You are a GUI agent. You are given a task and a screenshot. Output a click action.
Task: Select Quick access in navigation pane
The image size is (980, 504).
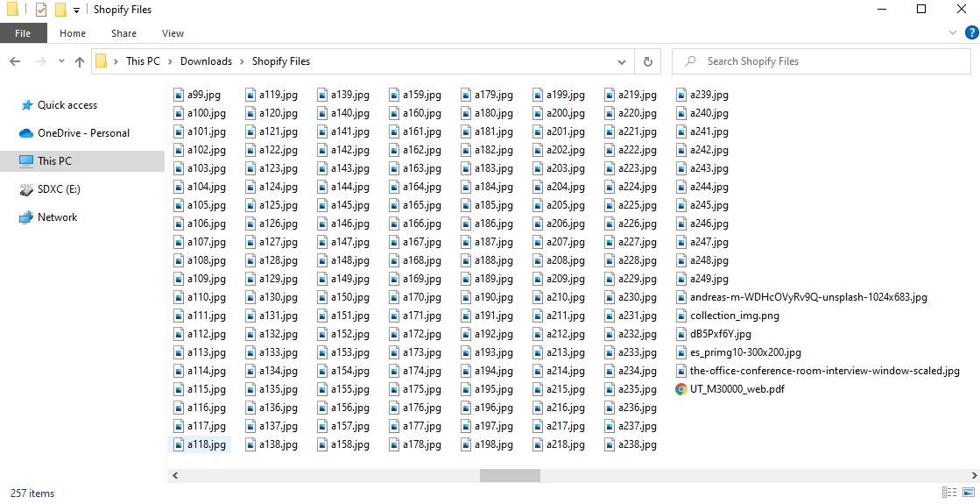pos(67,105)
